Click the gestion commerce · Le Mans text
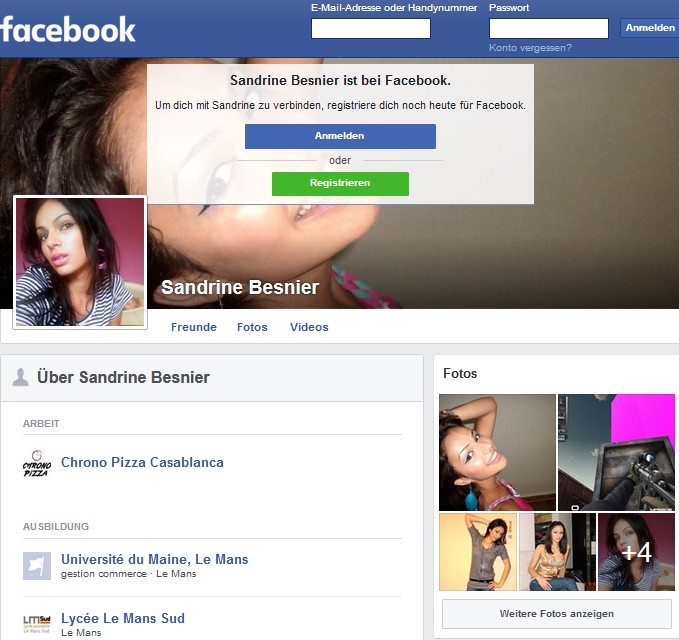This screenshot has width=679, height=640. click(x=129, y=574)
